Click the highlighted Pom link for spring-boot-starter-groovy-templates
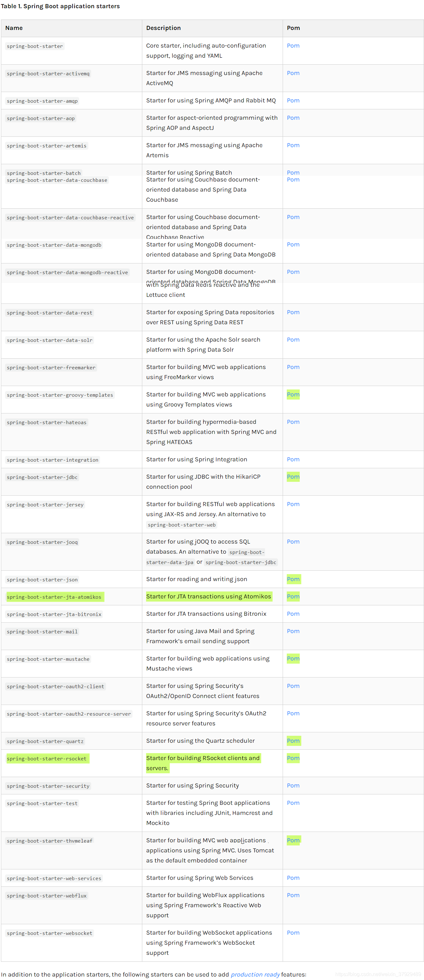The height and width of the screenshot is (980, 424). coord(293,395)
